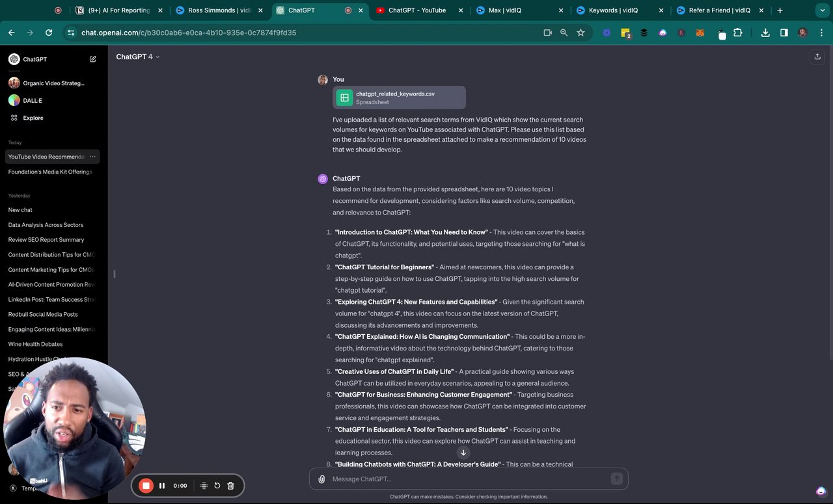Send the message arrow button
The width and height of the screenshot is (833, 504).
616,479
